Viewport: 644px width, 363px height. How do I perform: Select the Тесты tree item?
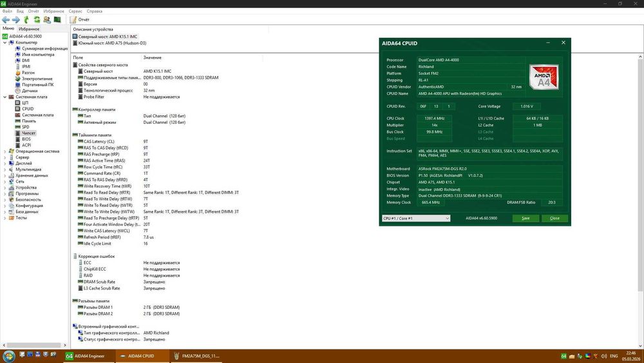click(21, 218)
